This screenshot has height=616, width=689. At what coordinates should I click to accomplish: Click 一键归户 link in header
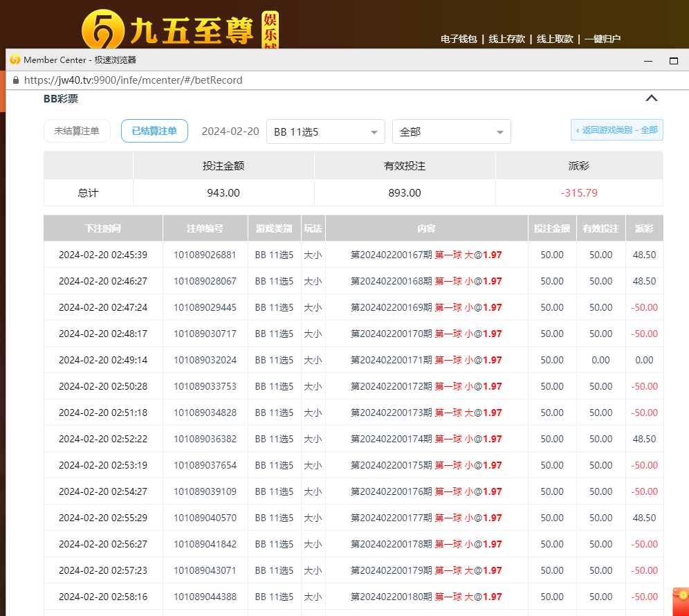click(x=603, y=39)
